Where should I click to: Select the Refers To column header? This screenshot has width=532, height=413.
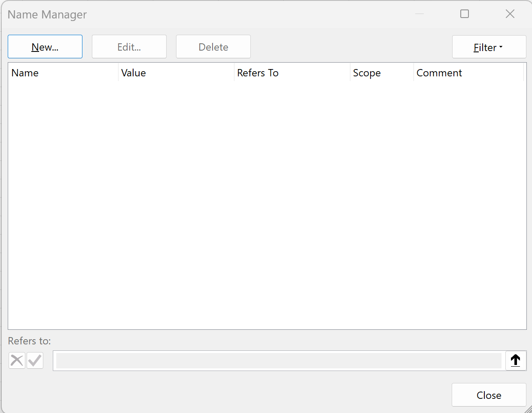(292, 73)
